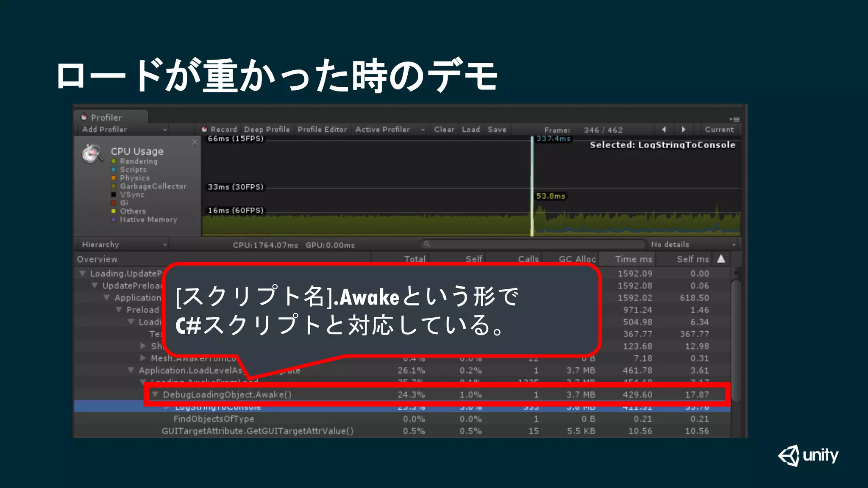This screenshot has height=488, width=868.
Task: Go to next frame arrow
Action: tap(683, 130)
